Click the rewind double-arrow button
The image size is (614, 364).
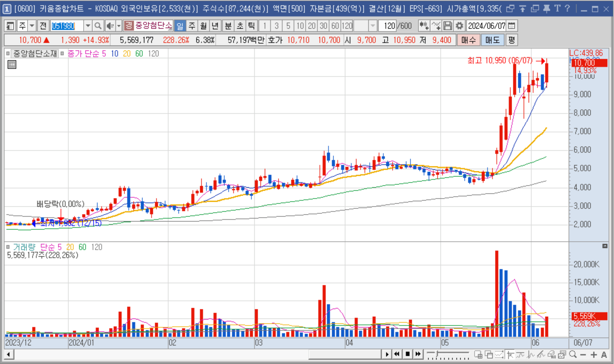(397, 354)
